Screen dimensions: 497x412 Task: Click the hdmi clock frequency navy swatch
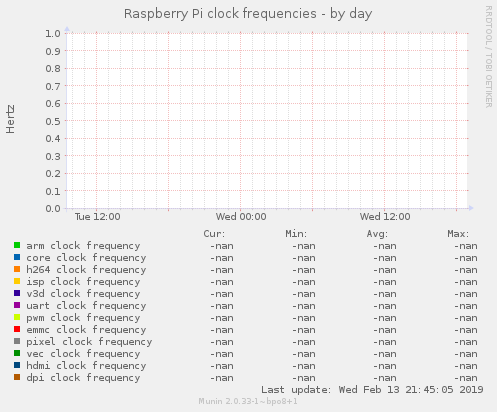(17, 365)
